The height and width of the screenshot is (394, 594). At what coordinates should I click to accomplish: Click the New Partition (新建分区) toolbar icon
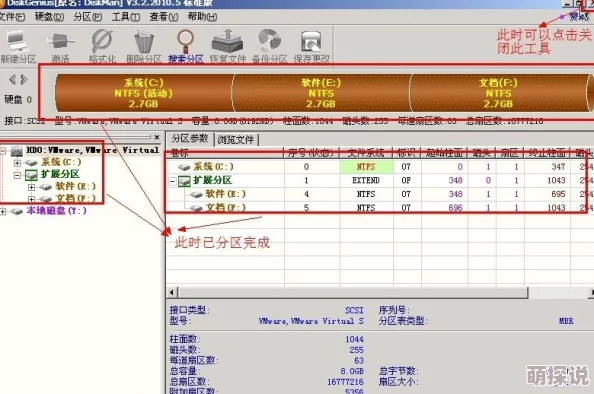(18, 47)
